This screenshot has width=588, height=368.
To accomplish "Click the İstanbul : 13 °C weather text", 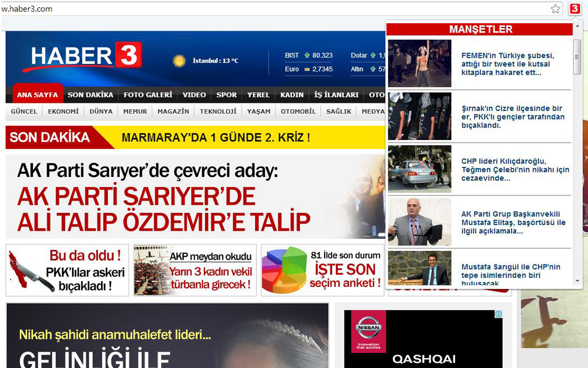I will [x=215, y=61].
